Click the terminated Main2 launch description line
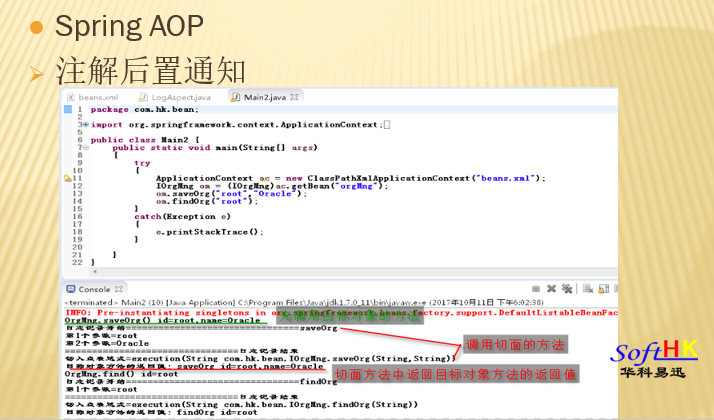This screenshot has height=420, width=714. click(x=304, y=302)
